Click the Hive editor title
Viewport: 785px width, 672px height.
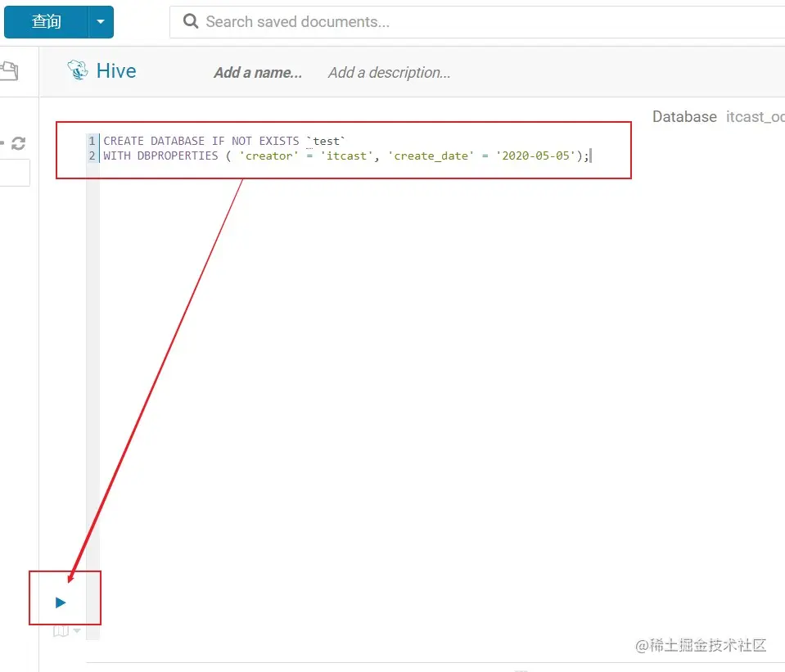(x=116, y=71)
